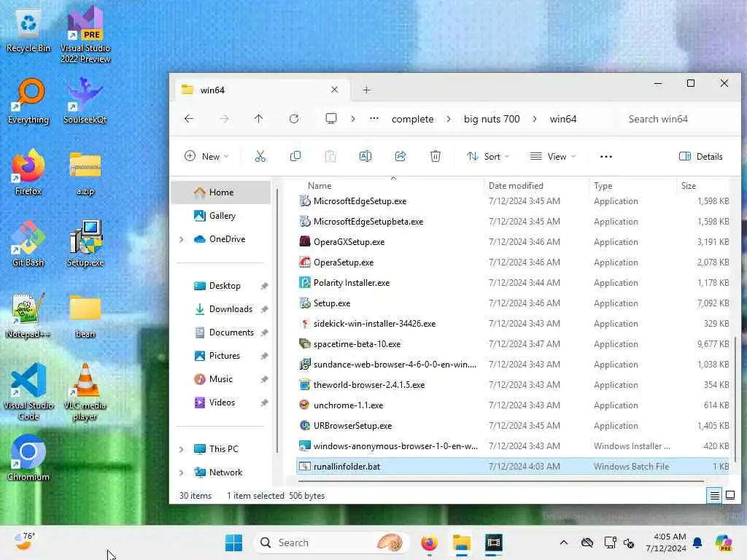This screenshot has width=747, height=560.
Task: Click the Cut scissors icon in toolbar
Action: [260, 156]
